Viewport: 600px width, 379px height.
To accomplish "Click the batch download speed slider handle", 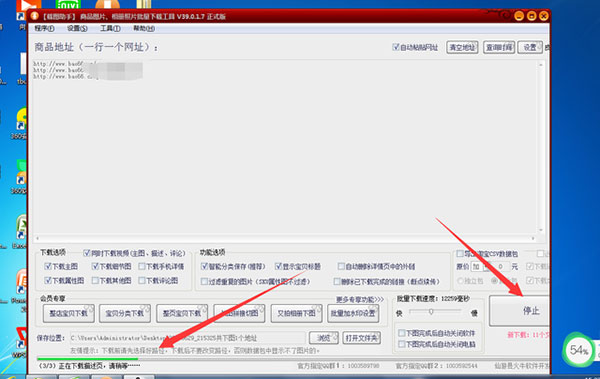I will (x=431, y=312).
